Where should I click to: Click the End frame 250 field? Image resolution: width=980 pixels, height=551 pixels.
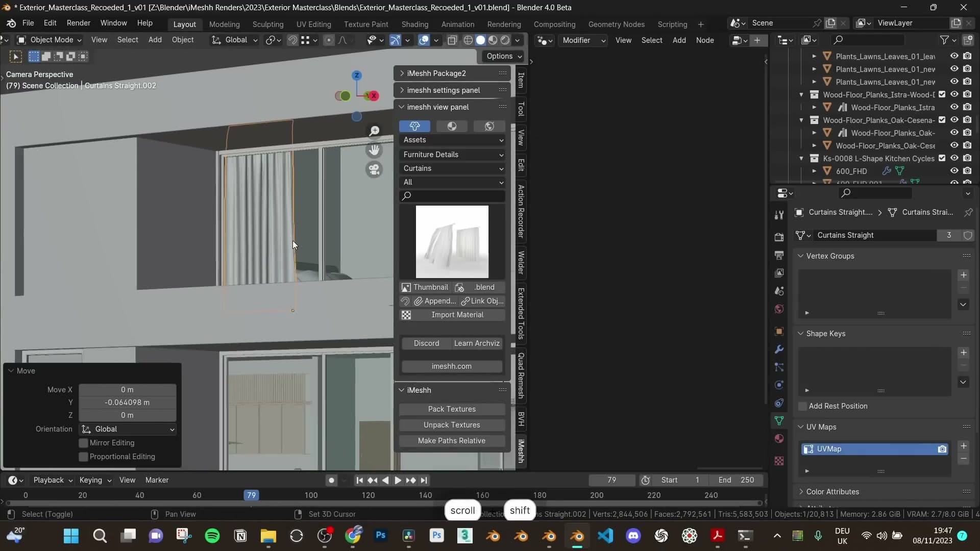point(736,480)
